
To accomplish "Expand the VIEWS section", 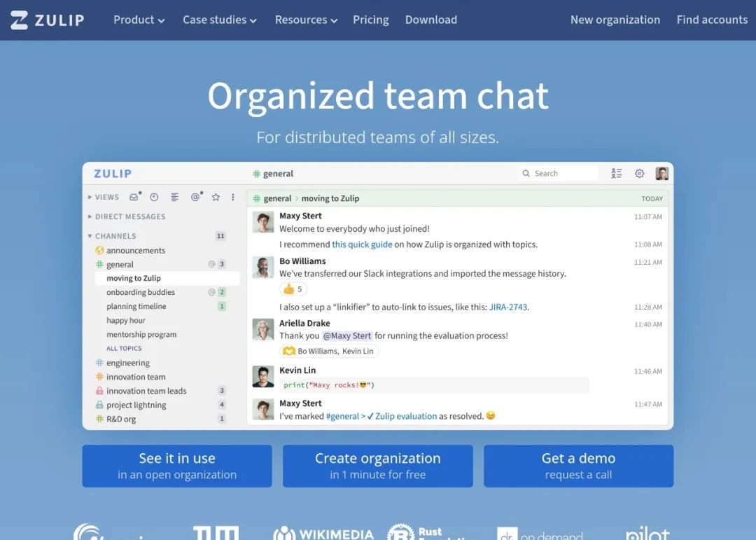I will pos(103,197).
